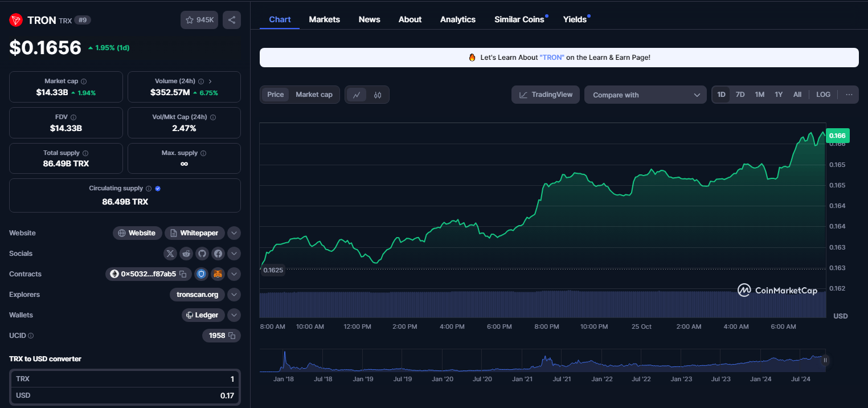Screen dimensions: 868x408
Task: Copy the UCID 1958 value
Action: pyautogui.click(x=232, y=336)
